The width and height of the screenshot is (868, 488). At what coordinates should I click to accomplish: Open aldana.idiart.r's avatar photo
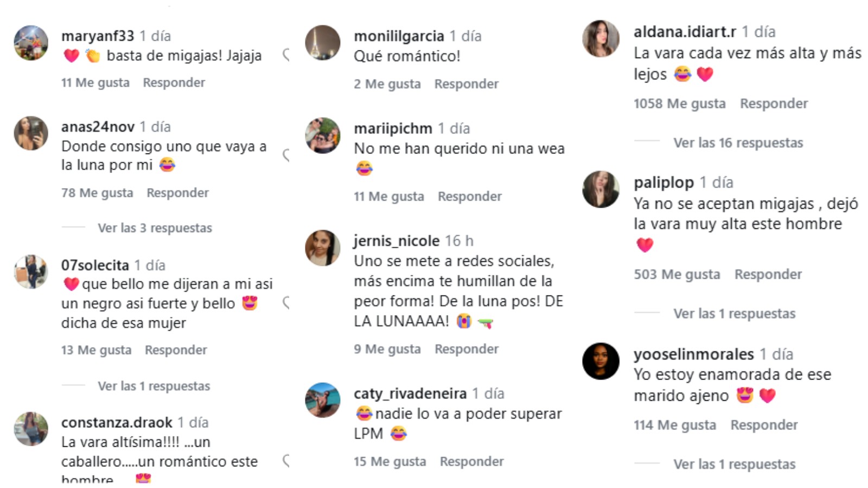click(601, 38)
